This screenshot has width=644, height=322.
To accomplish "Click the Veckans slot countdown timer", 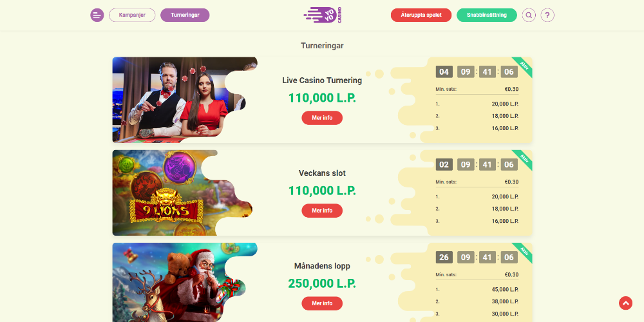I will (477, 165).
